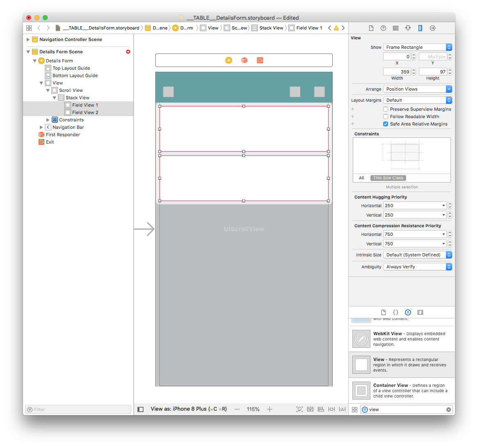Screen dimensions: 478x448
Task: Collapse the Details Form item
Action: [x=35, y=61]
